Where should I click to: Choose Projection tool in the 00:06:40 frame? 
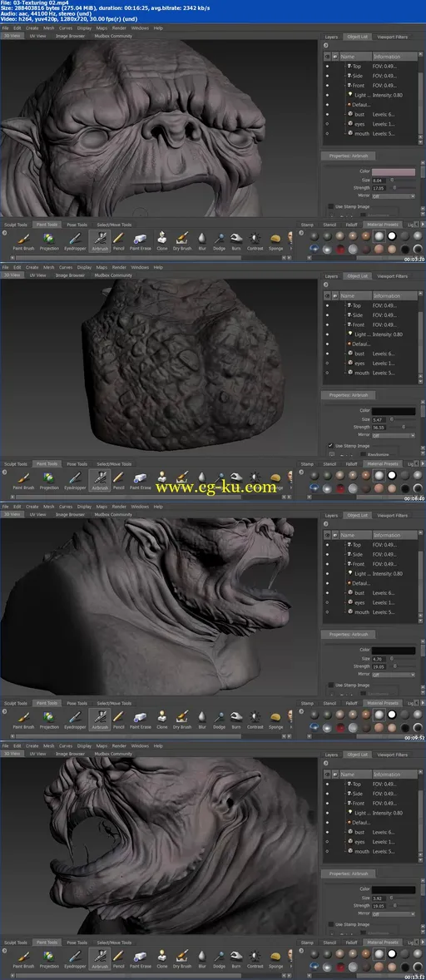point(49,480)
